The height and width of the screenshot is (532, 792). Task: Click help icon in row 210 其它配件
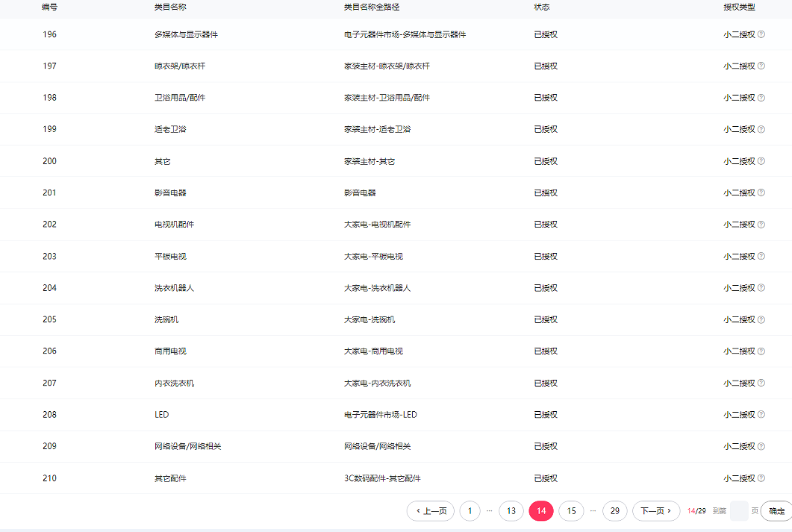[761, 478]
